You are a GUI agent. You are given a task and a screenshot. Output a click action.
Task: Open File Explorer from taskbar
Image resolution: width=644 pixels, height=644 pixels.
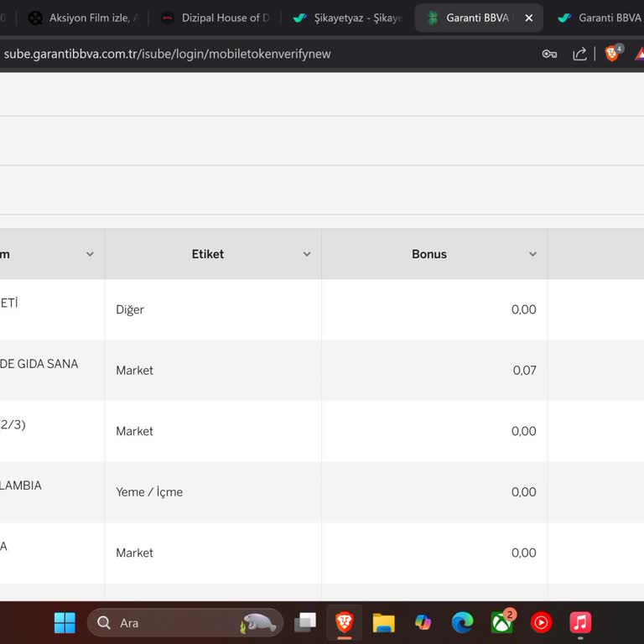coord(383,623)
